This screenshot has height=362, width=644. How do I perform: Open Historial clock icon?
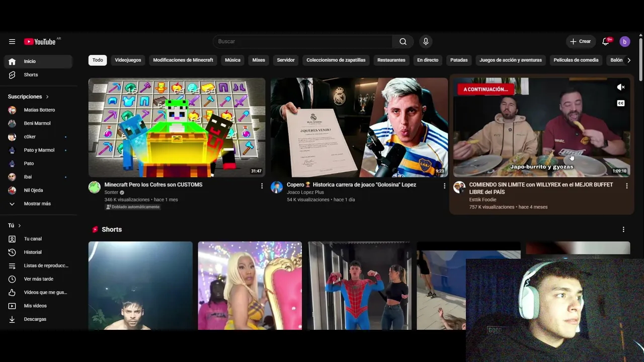pos(12,252)
